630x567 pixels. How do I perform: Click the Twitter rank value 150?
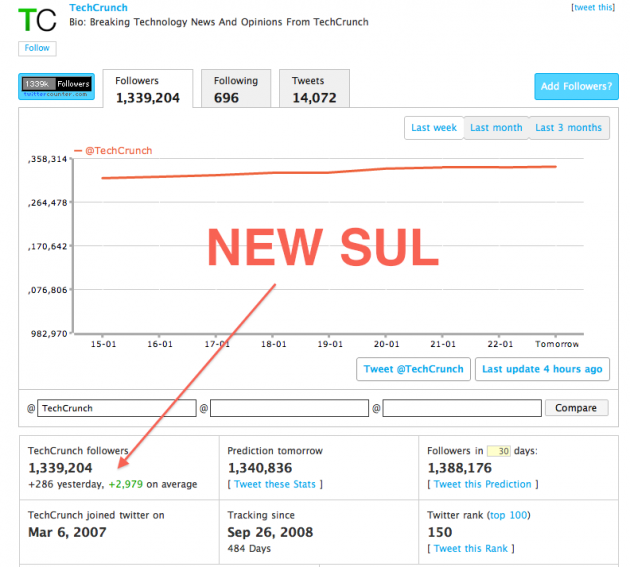click(x=440, y=532)
